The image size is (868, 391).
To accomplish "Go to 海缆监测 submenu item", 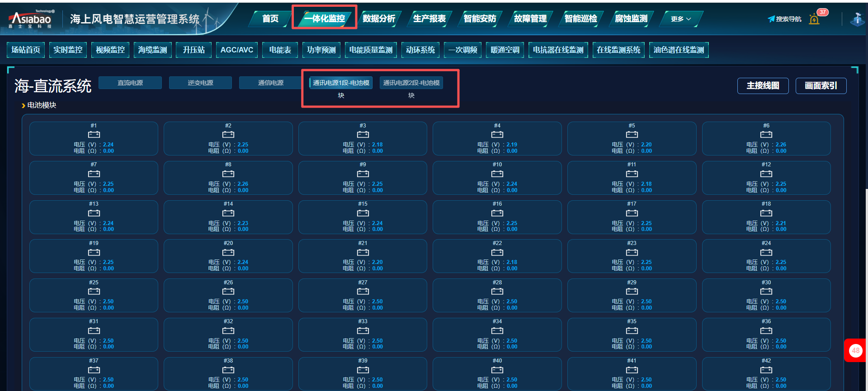I will (152, 50).
